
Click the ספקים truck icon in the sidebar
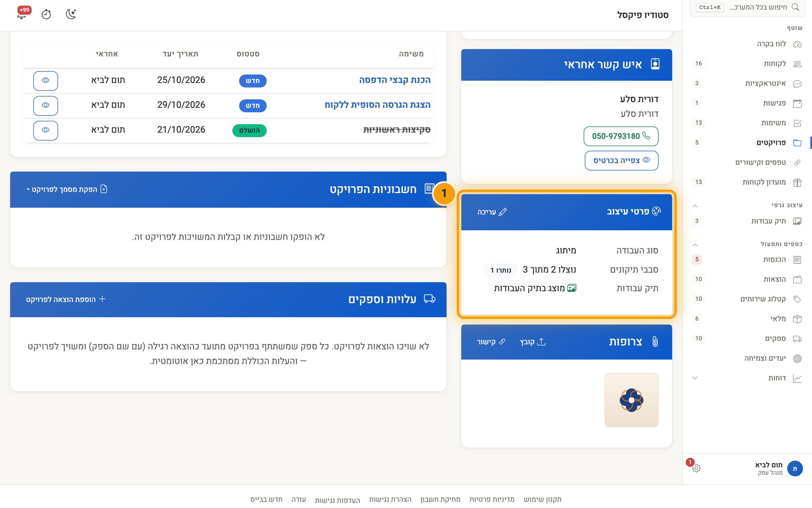pyautogui.click(x=797, y=339)
